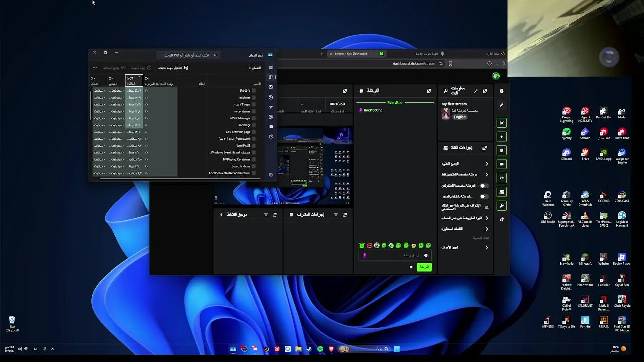Viewport: 644px width, 362px height.
Task: Switch the ENG input language indicator
Action: (x=35, y=349)
